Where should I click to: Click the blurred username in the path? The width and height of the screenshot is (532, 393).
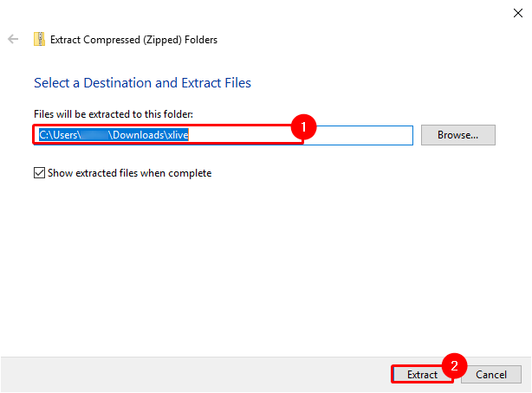tap(94, 135)
